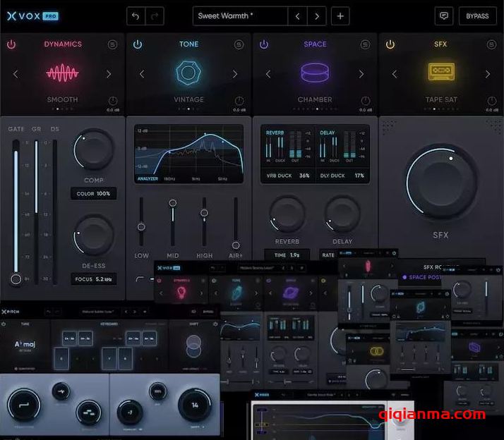504x440 pixels.
Task: Click the A♭ maj key display in X Pitch
Action: click(x=25, y=344)
